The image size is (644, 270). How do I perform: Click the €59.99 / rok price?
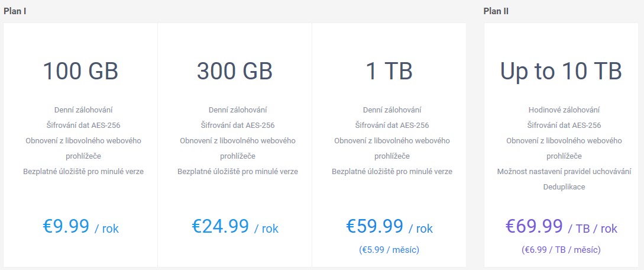click(x=389, y=226)
